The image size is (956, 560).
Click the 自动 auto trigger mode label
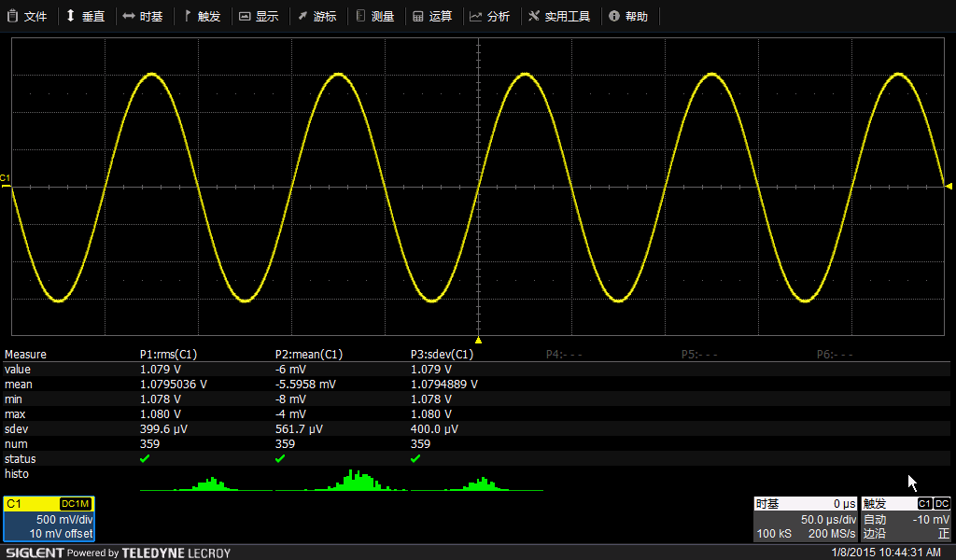coord(874,520)
